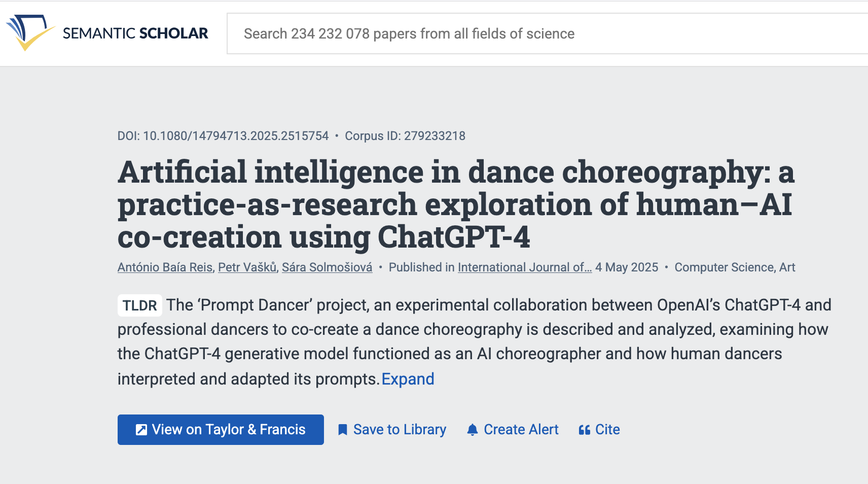Click the TLDR badge
The width and height of the screenshot is (868, 484).
click(139, 305)
